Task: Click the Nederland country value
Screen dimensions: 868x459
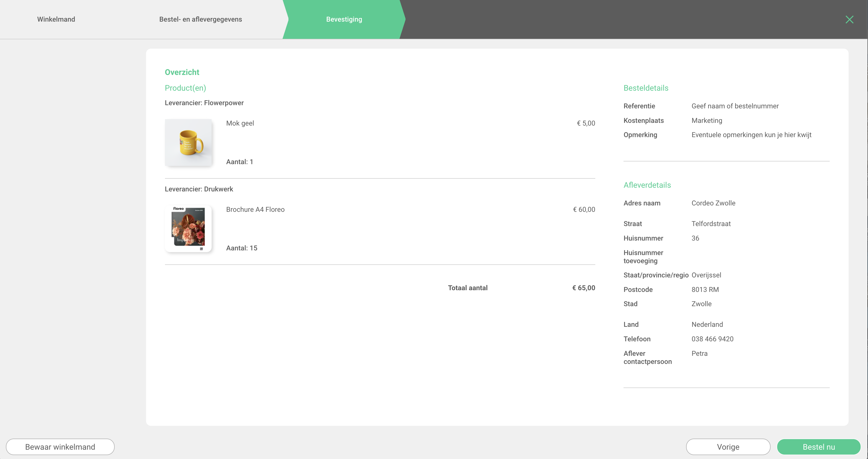Action: click(707, 324)
